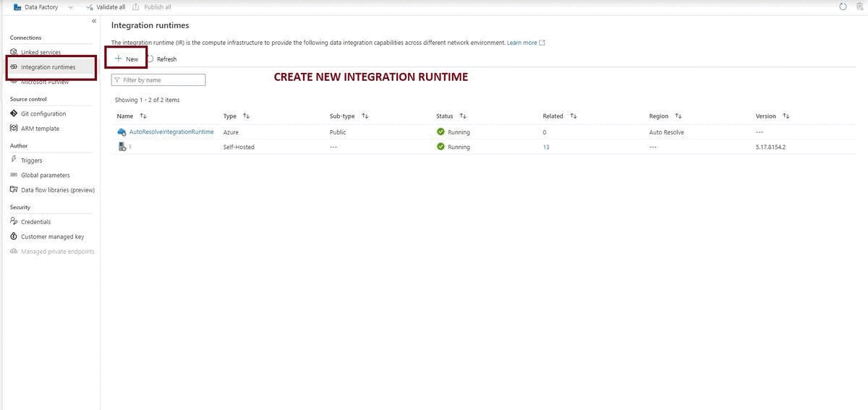Sort by Sub-type column arrows
The image size is (868, 410).
[x=365, y=116]
